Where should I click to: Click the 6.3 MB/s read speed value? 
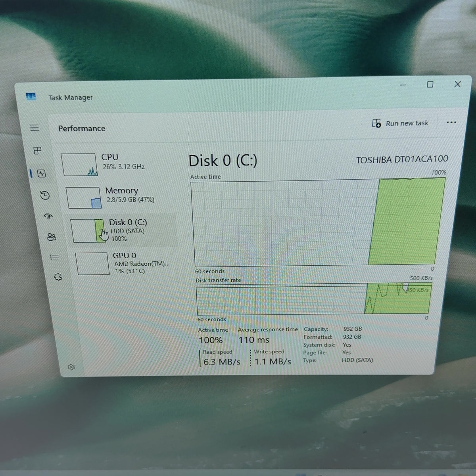click(222, 362)
